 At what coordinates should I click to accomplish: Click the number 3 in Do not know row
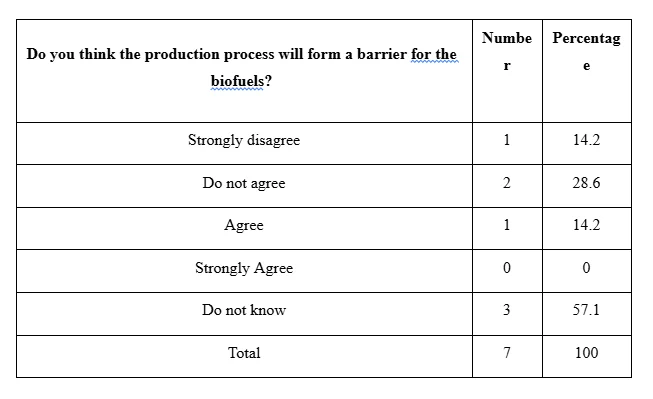pyautogui.click(x=507, y=310)
